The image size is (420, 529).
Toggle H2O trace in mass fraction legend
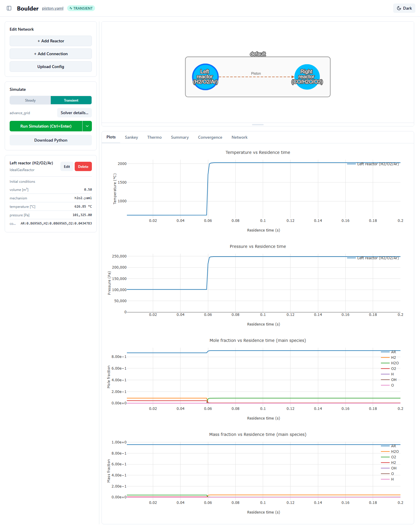coord(390,452)
